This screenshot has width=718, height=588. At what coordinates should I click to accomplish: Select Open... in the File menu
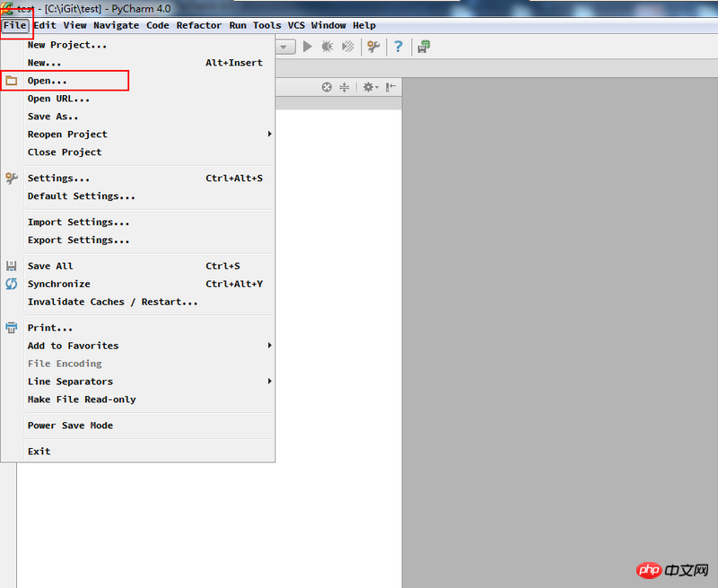[137, 81]
